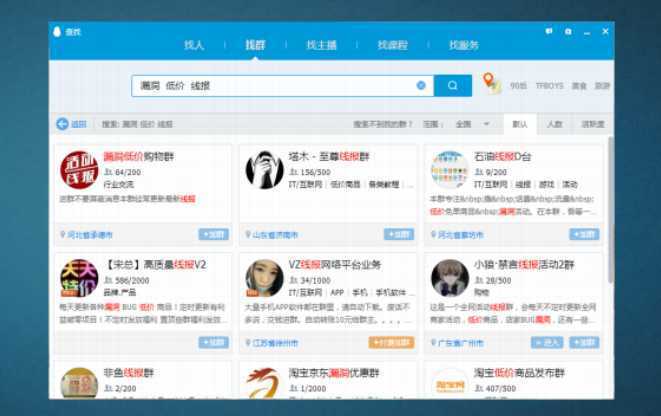Open the nearby location map pin icon
661x416 pixels.
pyautogui.click(x=492, y=83)
